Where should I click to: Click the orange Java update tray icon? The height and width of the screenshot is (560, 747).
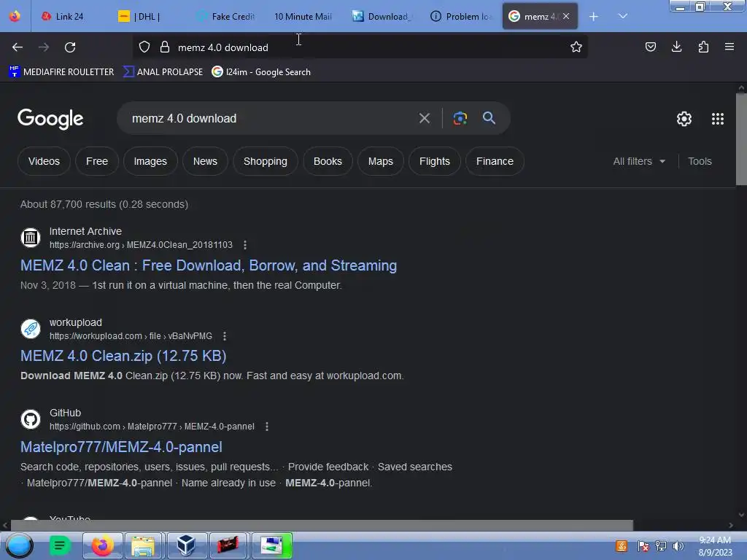(x=622, y=545)
